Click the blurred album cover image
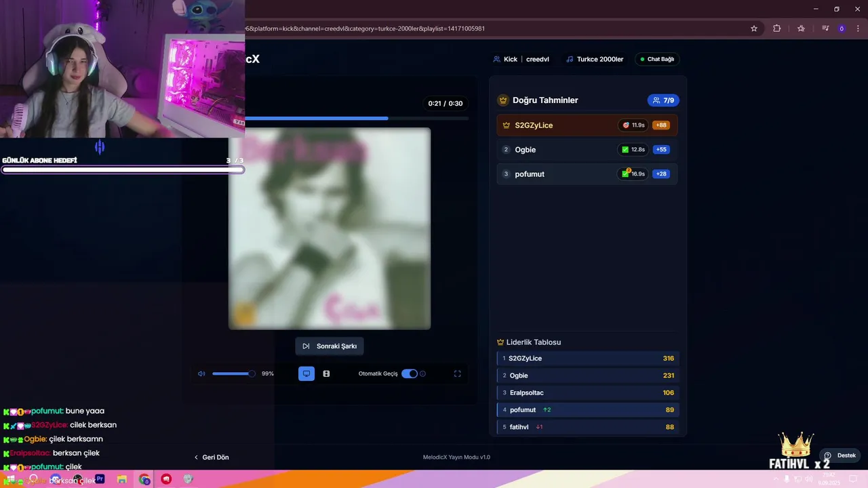The height and width of the screenshot is (488, 868). (330, 228)
